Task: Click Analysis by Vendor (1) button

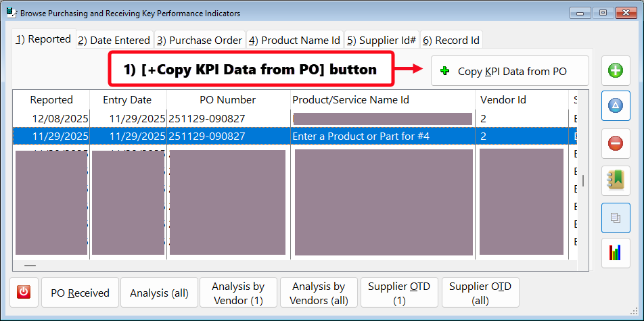Action: coord(237,293)
